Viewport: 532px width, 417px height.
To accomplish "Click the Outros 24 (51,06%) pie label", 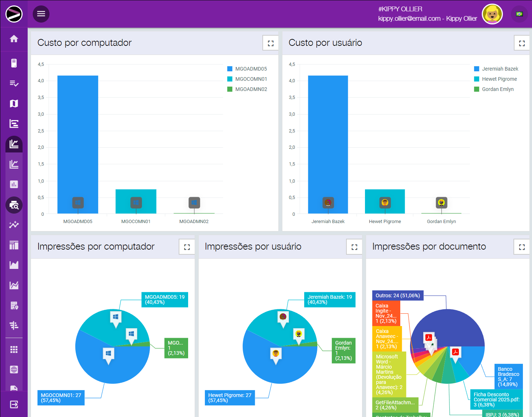I will tap(397, 295).
